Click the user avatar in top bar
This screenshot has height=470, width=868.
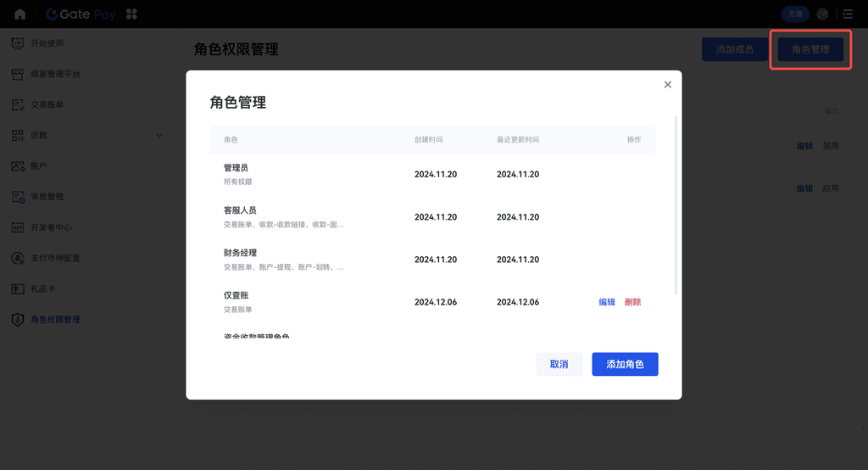(x=822, y=14)
